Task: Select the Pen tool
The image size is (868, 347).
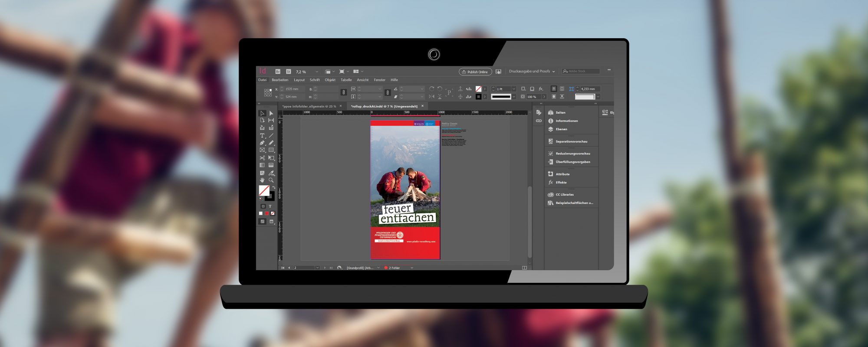Action: coord(262,143)
